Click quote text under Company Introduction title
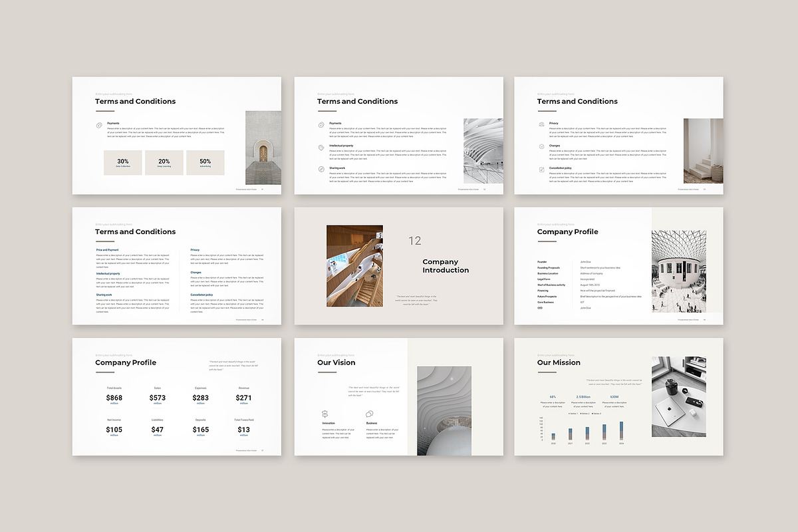The width and height of the screenshot is (798, 532). click(x=416, y=300)
